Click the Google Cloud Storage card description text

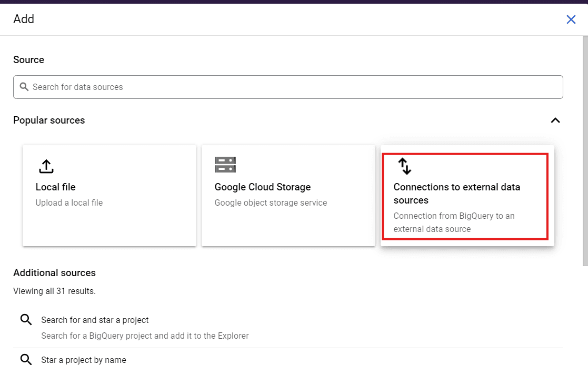(x=271, y=202)
